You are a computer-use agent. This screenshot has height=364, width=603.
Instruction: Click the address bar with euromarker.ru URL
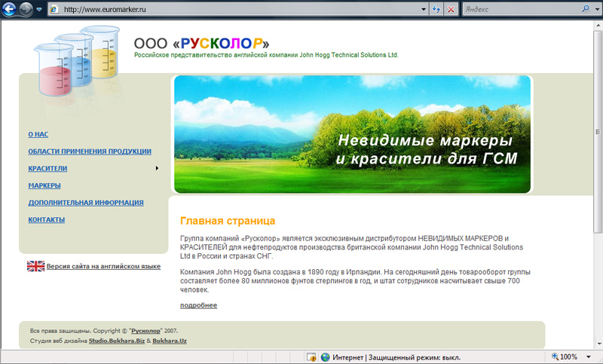(238, 9)
